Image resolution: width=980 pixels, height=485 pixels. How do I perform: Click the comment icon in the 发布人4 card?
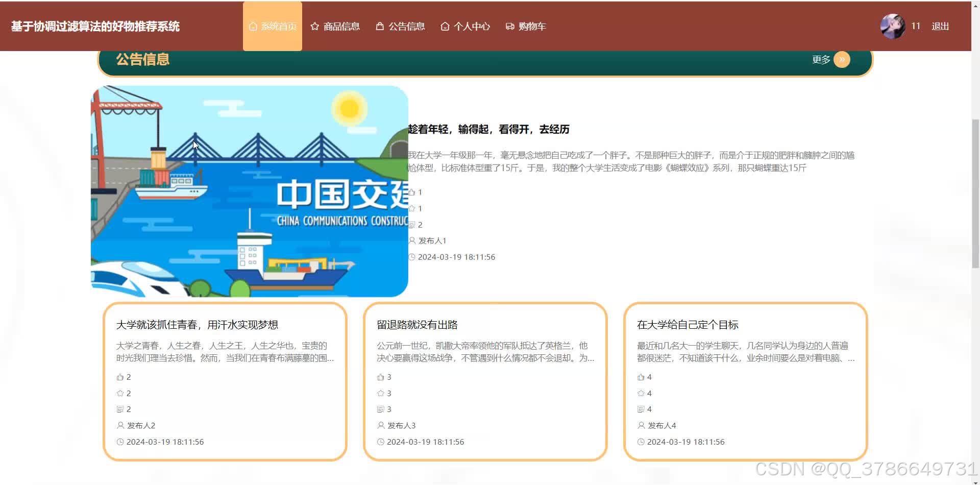pos(641,409)
